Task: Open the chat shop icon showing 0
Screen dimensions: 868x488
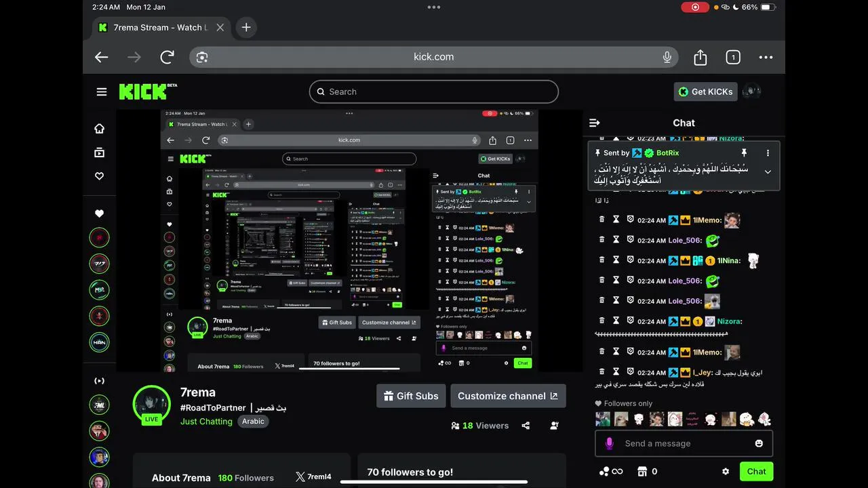Action: (647, 471)
